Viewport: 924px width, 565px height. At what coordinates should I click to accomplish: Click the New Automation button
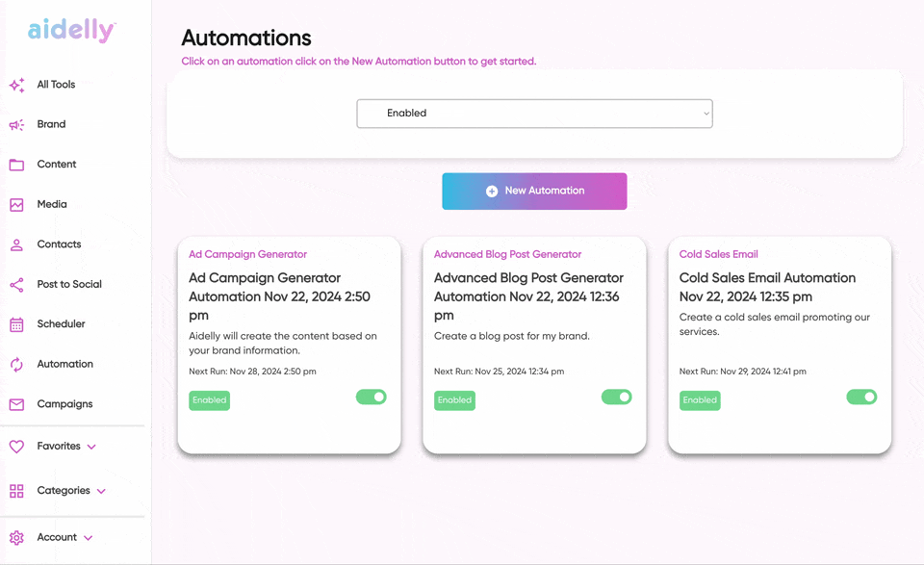coord(534,191)
